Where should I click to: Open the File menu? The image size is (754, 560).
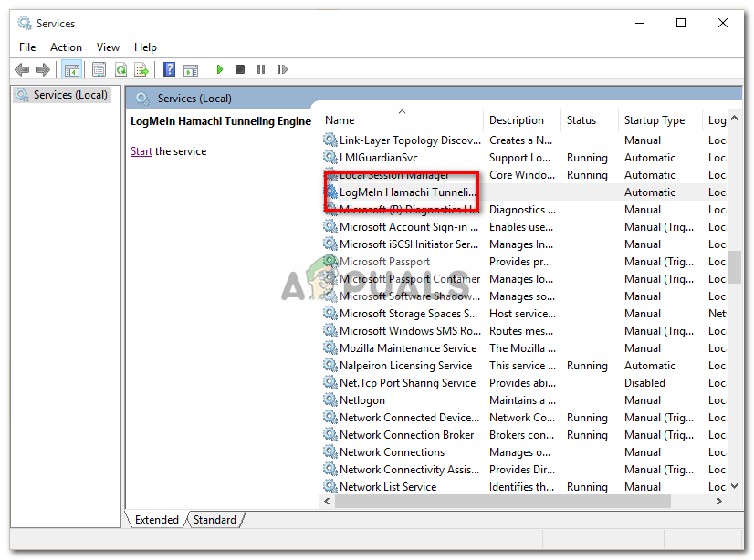[27, 47]
